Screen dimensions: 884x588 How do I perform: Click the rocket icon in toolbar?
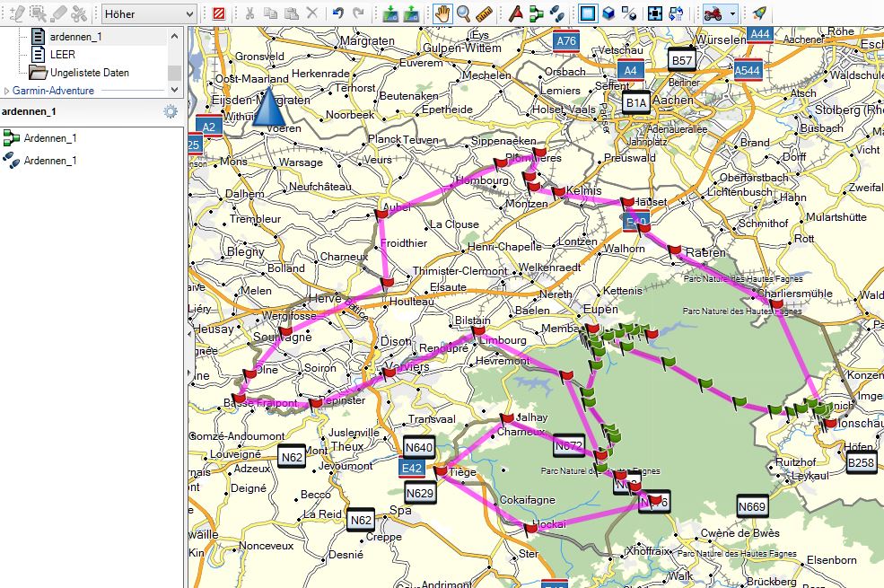click(759, 13)
